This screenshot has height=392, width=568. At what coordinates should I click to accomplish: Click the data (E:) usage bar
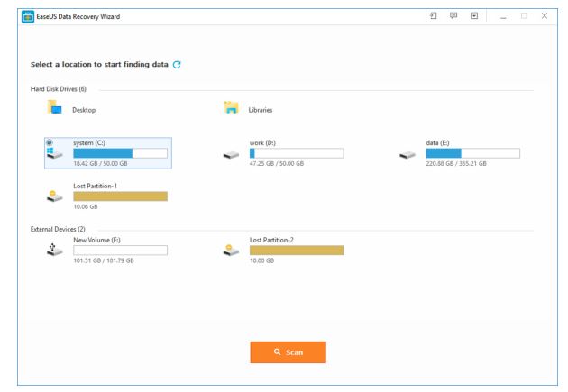pyautogui.click(x=472, y=153)
